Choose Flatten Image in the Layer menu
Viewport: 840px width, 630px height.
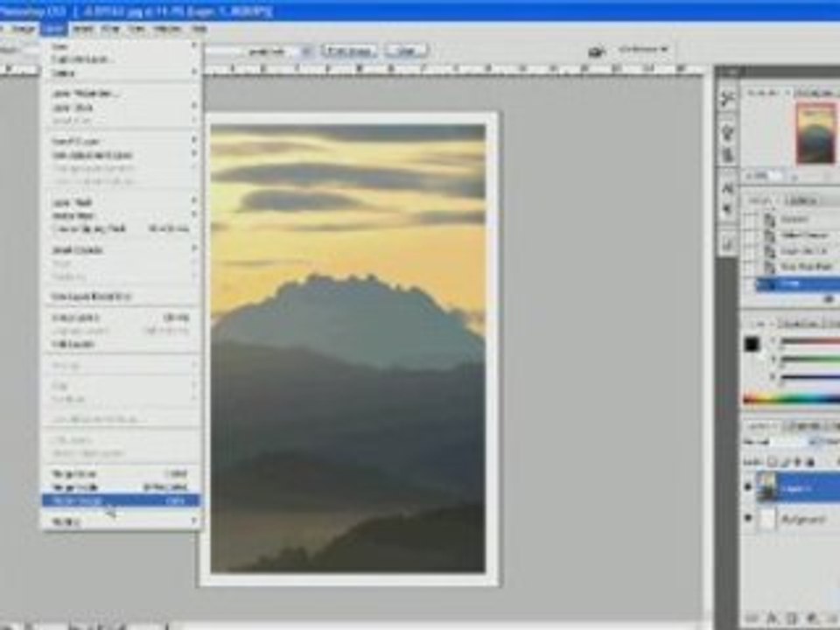tap(121, 500)
